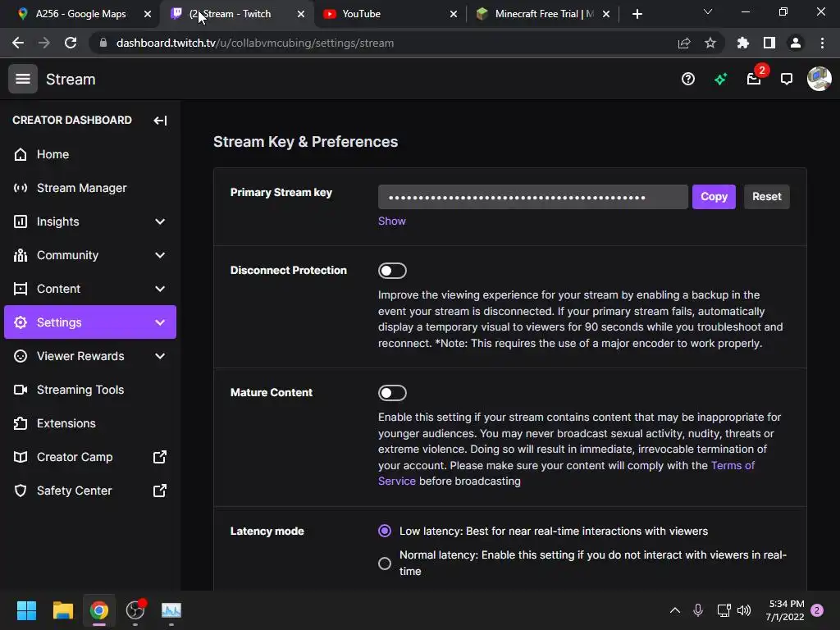Toggle the Chrome side panel
Screen dimensions: 840x630
tap(769, 43)
